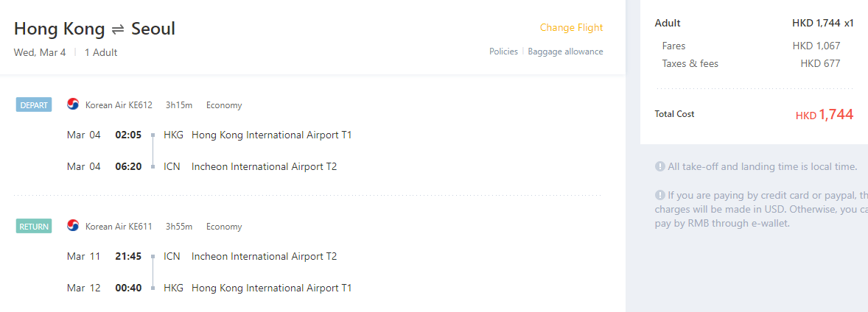Click the Fares HKD 1,067 row
This screenshot has height=312, width=868.
click(x=751, y=46)
